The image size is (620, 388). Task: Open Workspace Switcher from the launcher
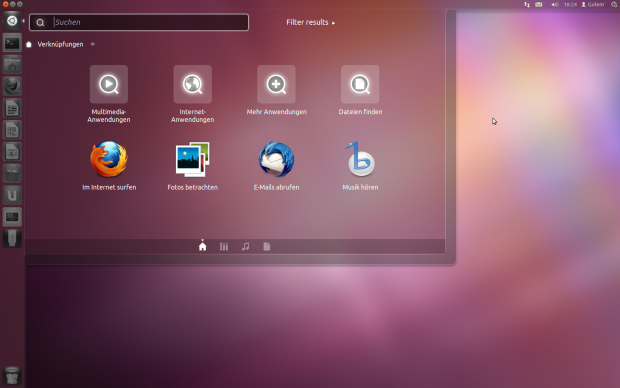(x=12, y=217)
